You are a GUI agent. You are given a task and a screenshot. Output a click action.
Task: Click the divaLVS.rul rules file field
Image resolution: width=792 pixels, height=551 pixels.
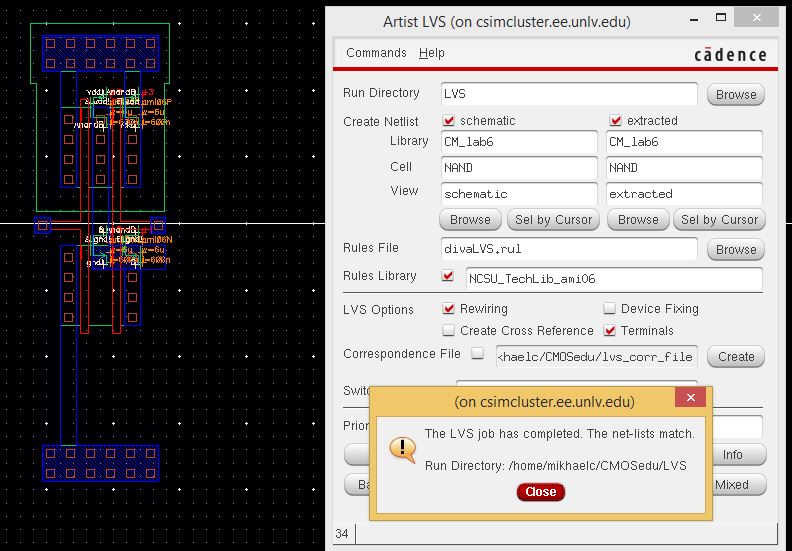click(x=568, y=249)
